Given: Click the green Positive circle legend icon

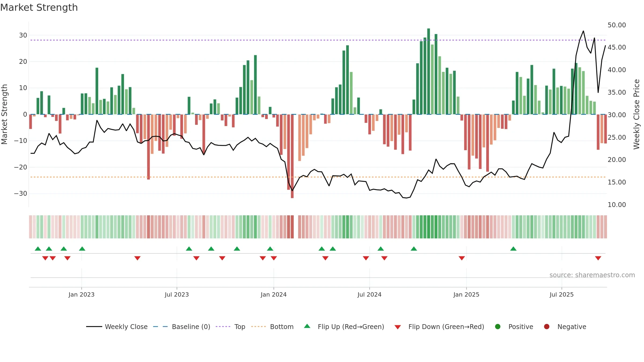Looking at the screenshot, I should click(x=498, y=327).
